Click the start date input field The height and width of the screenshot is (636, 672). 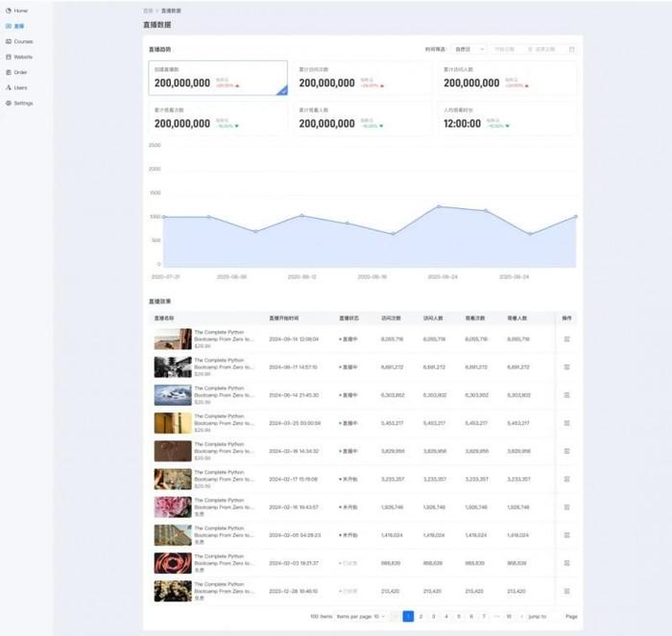505,49
